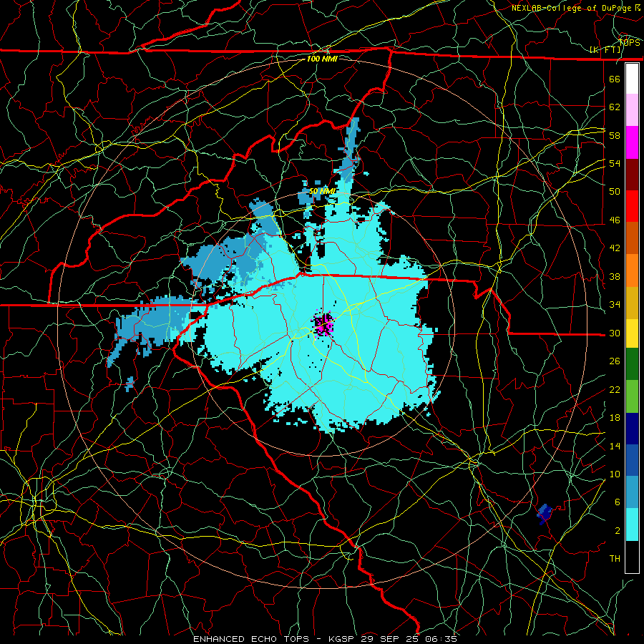Click the "50 NMI" range ring label
644x644 pixels.
coord(323,191)
